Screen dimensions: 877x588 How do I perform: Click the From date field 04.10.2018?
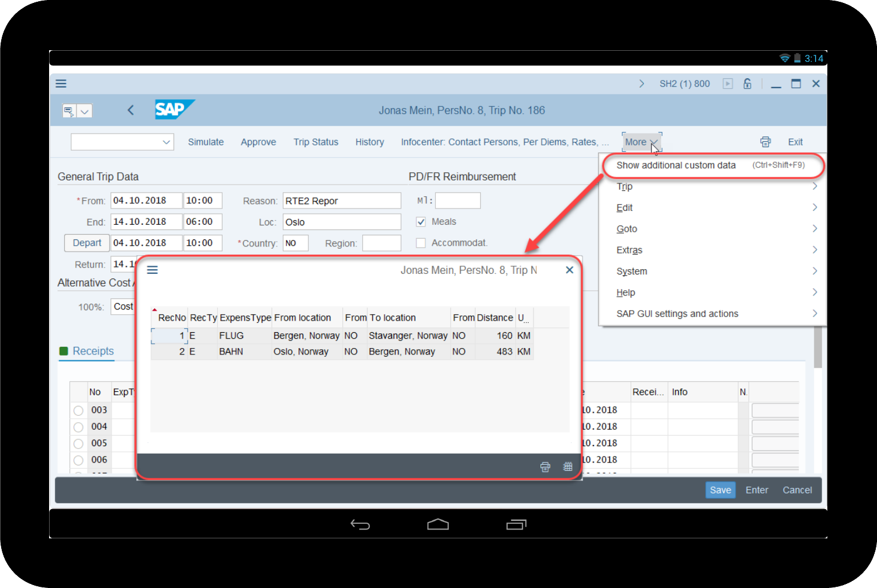tap(147, 200)
